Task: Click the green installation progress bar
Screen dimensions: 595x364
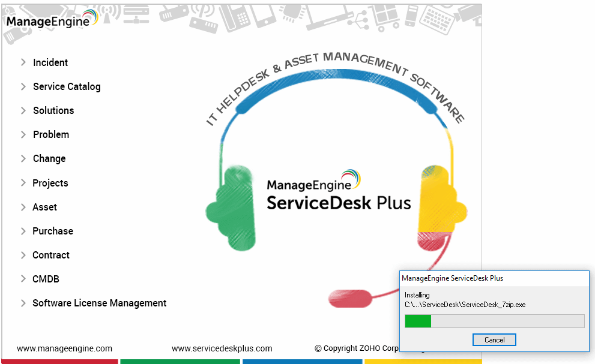Action: (x=495, y=321)
